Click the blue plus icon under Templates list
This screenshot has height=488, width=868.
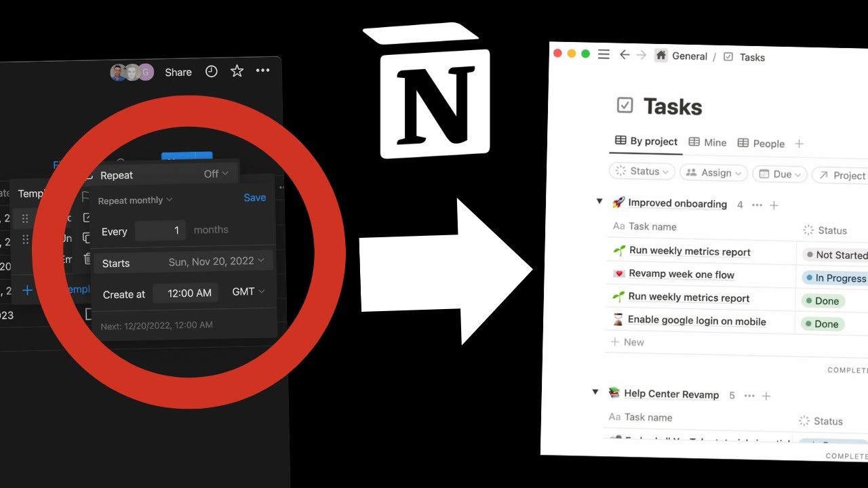27,290
